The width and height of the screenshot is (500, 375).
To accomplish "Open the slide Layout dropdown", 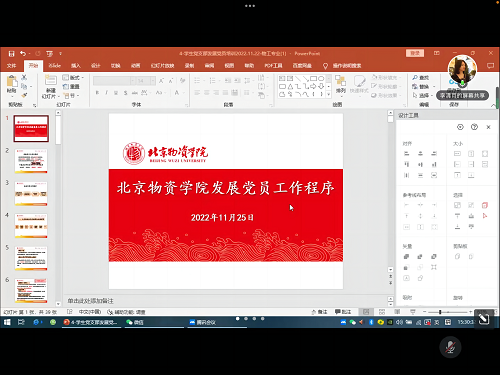I will pyautogui.click(x=73, y=78).
